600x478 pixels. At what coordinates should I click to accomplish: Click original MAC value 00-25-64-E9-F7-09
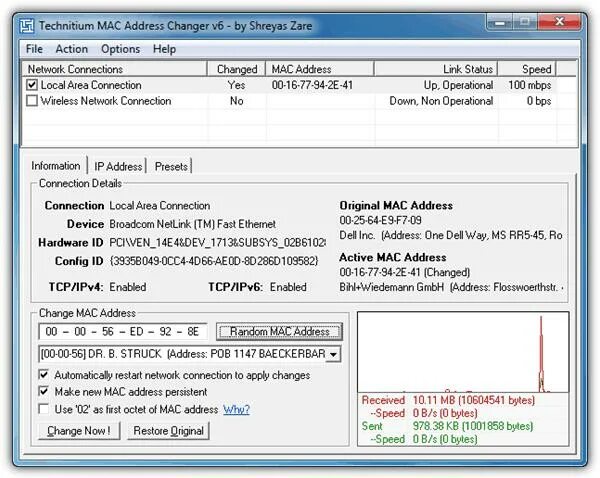tap(380, 220)
